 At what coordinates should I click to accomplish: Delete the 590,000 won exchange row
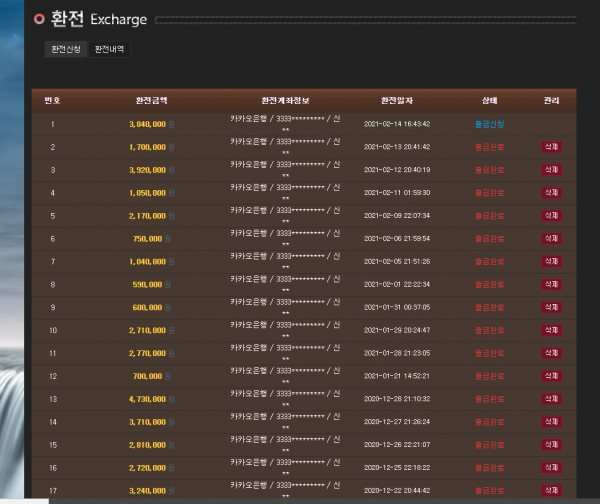[551, 285]
